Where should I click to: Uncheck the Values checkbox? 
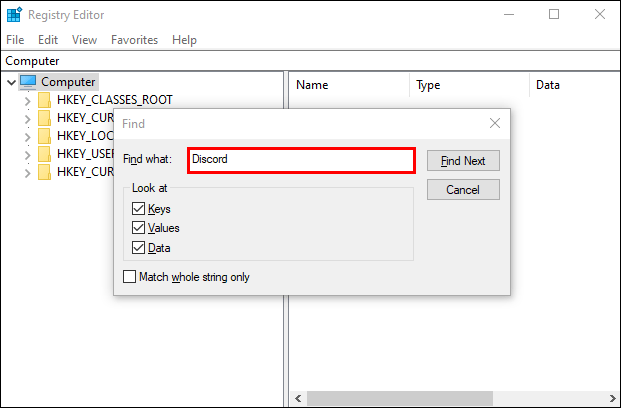[x=138, y=228]
